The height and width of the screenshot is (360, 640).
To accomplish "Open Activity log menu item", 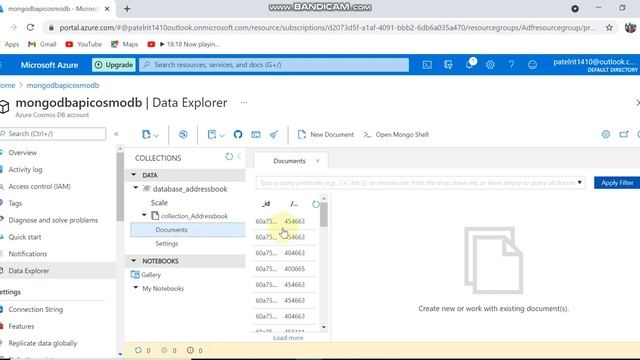I will (x=25, y=169).
